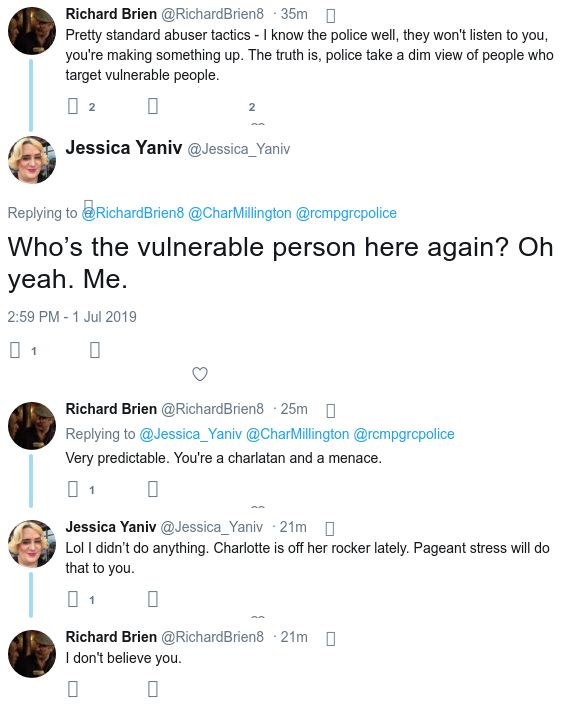Reply to the 'charlatan and a menace' tweet
This screenshot has height=706, width=579.
(73, 489)
